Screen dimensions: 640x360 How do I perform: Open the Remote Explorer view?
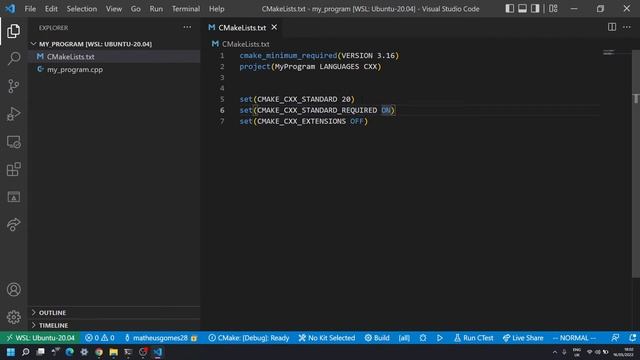(x=13, y=142)
